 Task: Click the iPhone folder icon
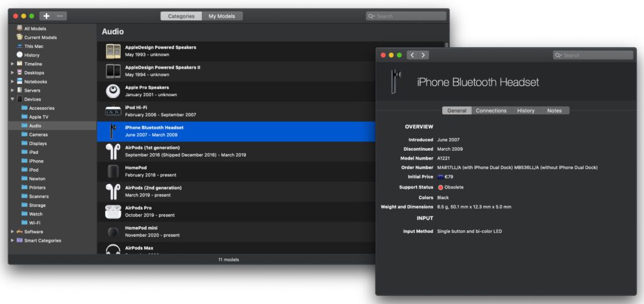click(x=25, y=161)
